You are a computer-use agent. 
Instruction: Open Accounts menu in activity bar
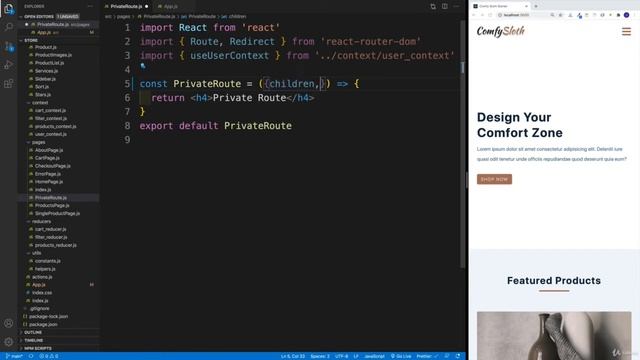coord(9,323)
